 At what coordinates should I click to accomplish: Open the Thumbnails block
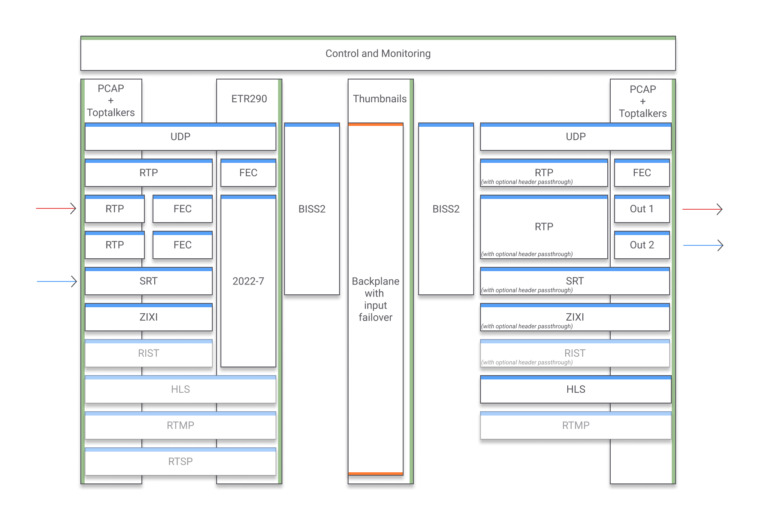coord(379,99)
